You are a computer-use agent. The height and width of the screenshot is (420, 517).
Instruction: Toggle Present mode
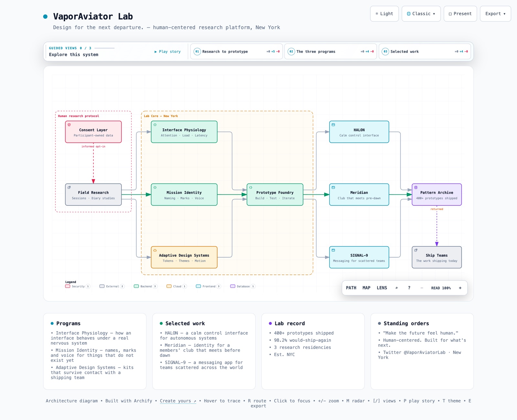pyautogui.click(x=460, y=14)
